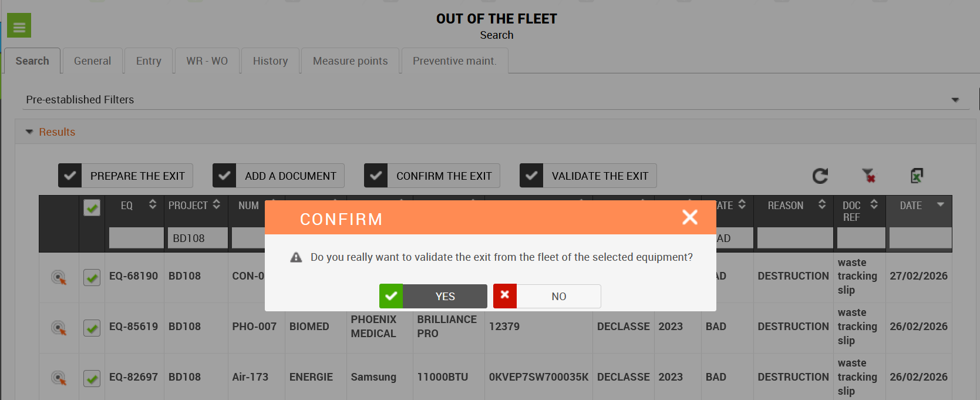Collapse the Results section
The image size is (980, 400).
[29, 132]
